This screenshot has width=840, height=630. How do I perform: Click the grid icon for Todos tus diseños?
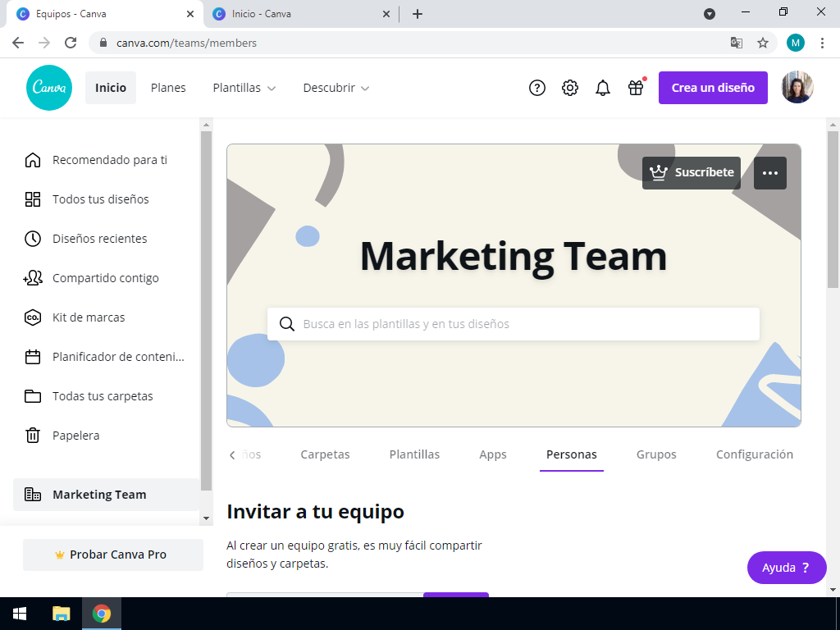pyautogui.click(x=33, y=199)
